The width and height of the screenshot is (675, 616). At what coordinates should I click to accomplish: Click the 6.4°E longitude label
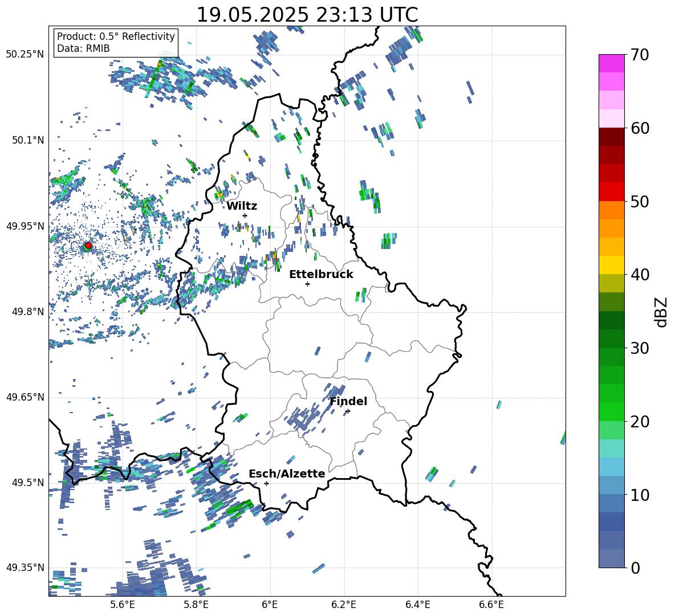pyautogui.click(x=417, y=605)
